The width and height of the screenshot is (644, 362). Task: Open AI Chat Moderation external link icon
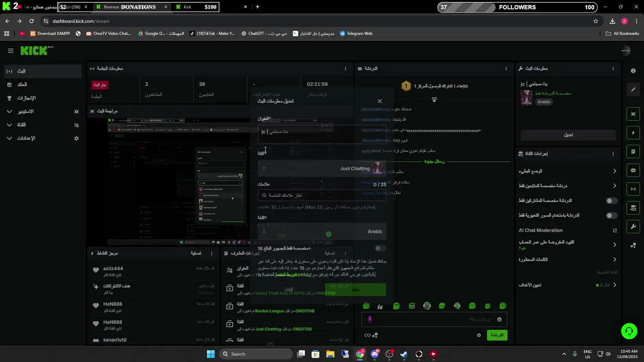(x=615, y=230)
